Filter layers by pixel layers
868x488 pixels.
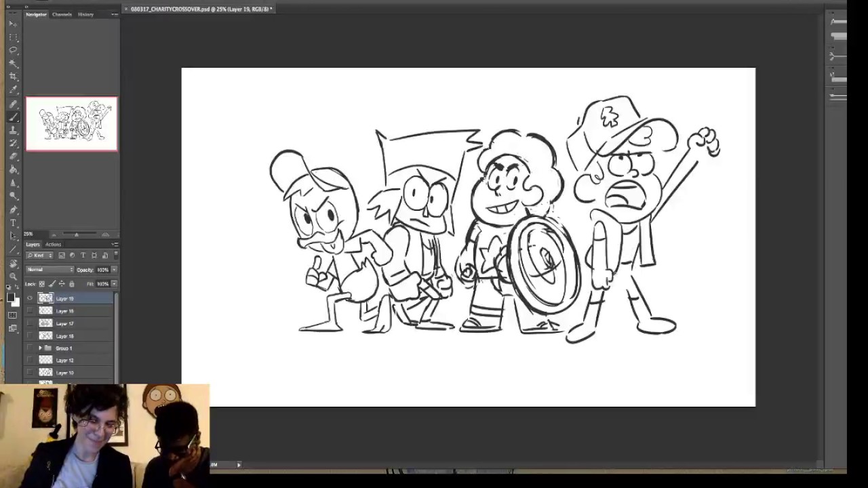coord(62,256)
